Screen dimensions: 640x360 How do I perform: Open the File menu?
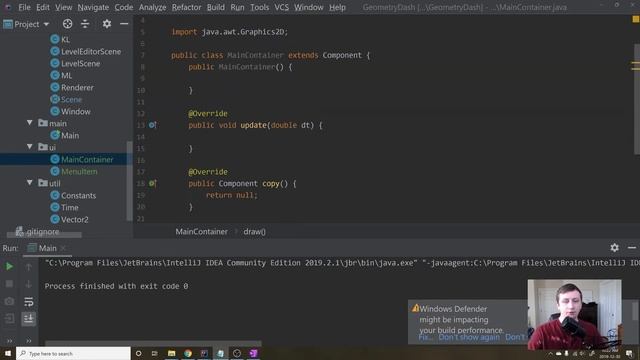24,7
